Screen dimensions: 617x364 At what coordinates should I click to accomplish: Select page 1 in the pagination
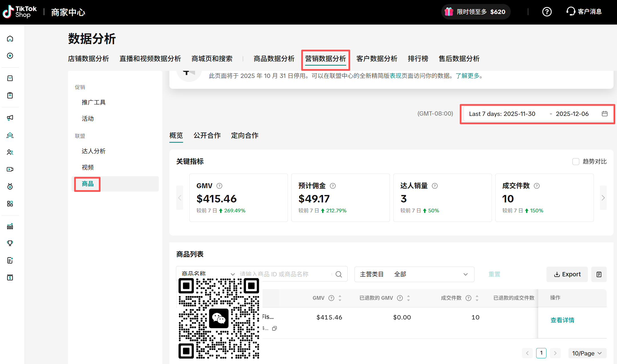(541, 353)
